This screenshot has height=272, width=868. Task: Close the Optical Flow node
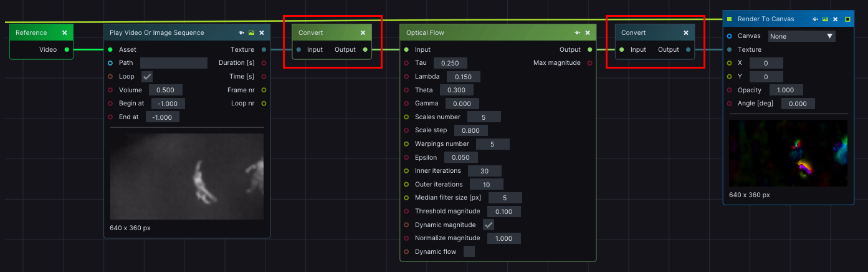(588, 32)
